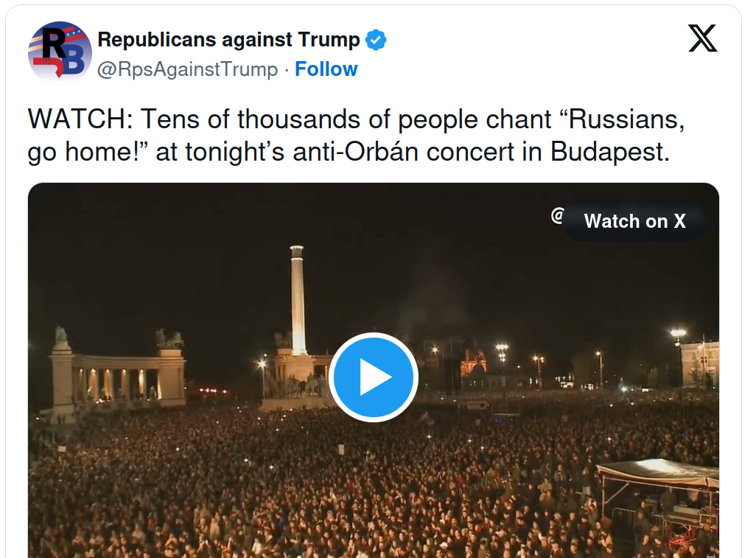756x558 pixels.
Task: Open the @RpsAgainstTrump handle link
Action: tap(188, 69)
